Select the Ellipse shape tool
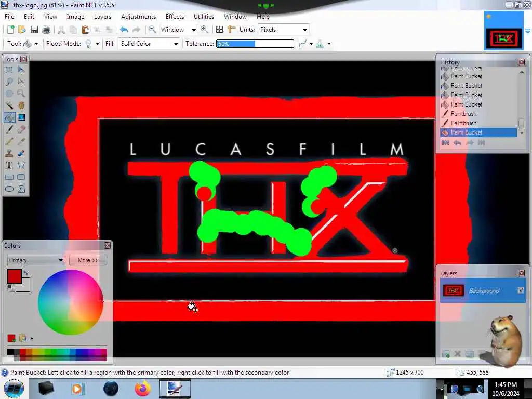 click(9, 189)
